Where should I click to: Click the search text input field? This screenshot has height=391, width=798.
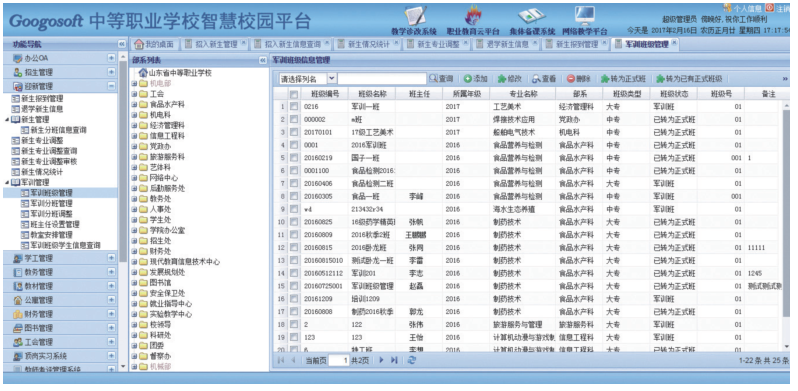coord(382,78)
